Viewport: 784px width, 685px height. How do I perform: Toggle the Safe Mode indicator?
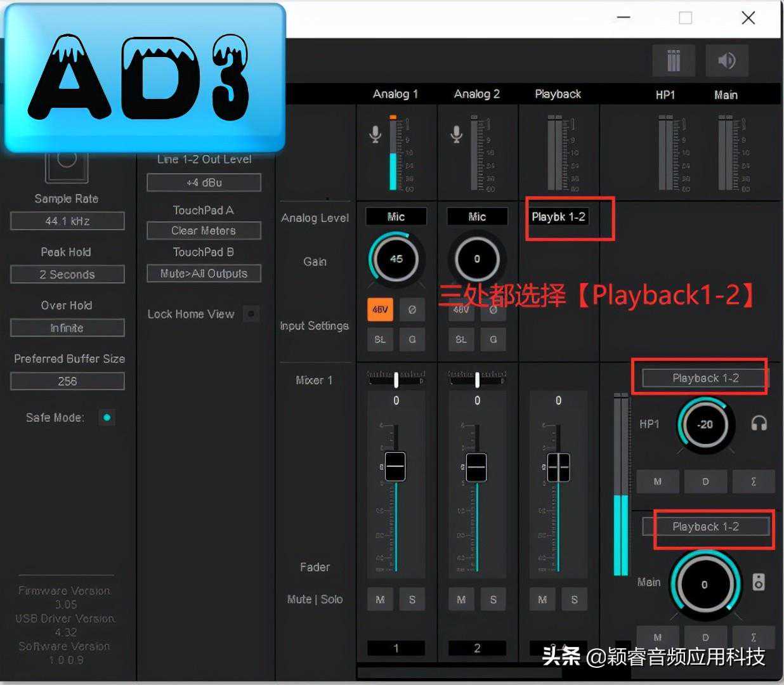point(107,417)
